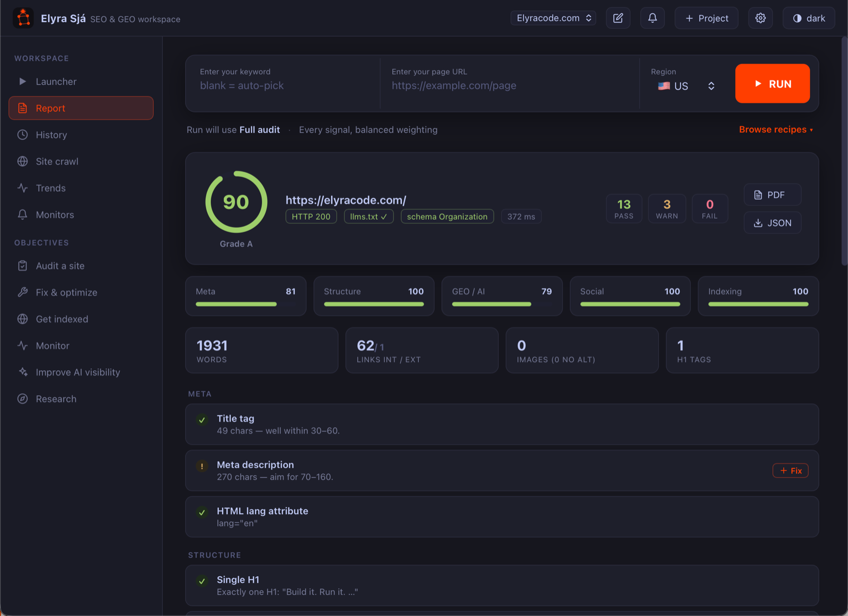Click the Single H1 checkmark icon

pyautogui.click(x=202, y=581)
